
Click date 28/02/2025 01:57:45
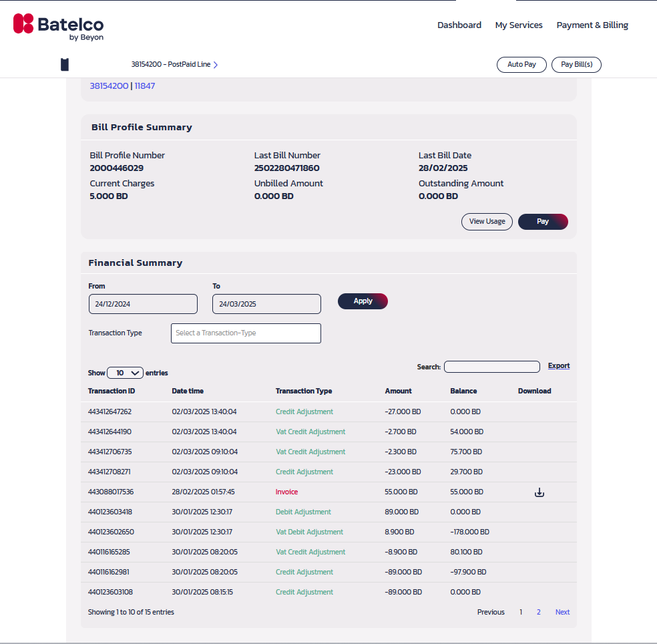[203, 492]
